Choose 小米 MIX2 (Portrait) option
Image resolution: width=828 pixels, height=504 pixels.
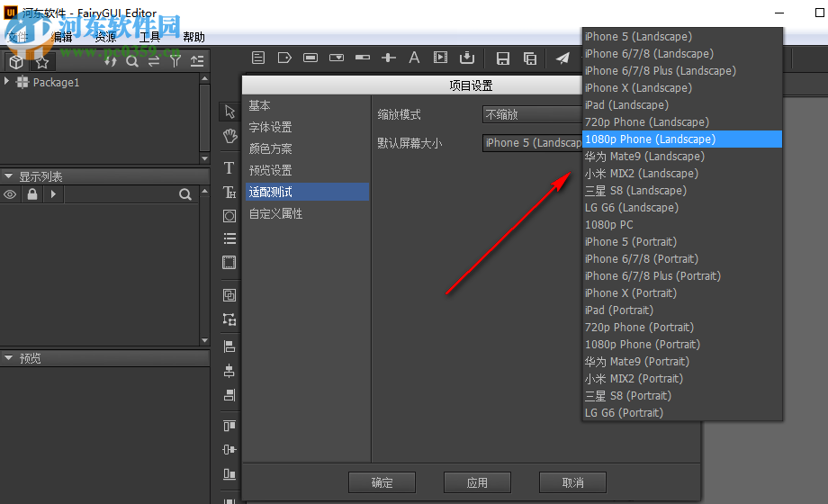681,378
